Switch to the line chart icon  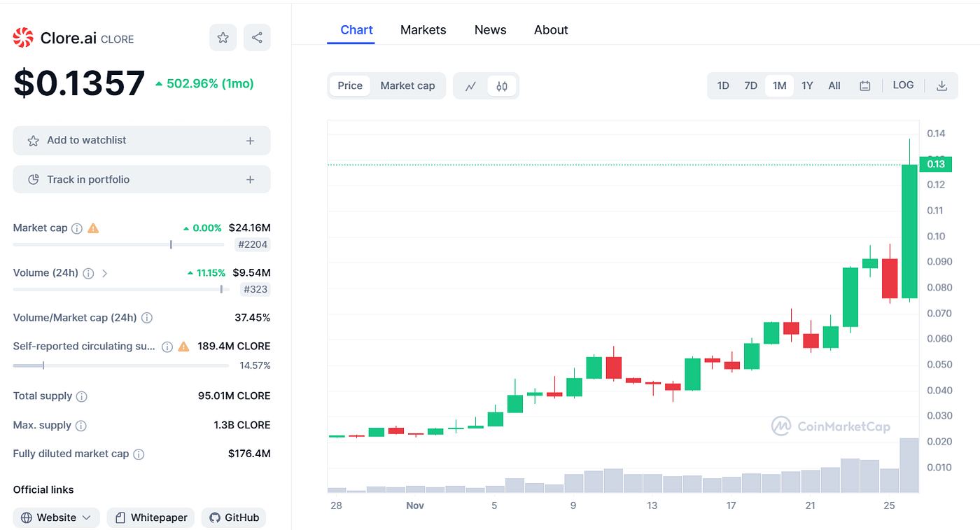click(470, 85)
